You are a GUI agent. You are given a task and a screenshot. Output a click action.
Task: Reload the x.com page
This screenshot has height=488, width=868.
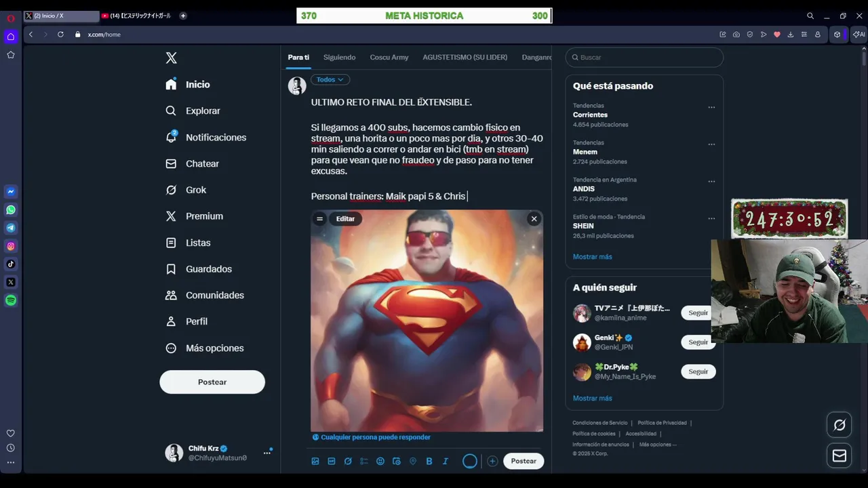[60, 34]
